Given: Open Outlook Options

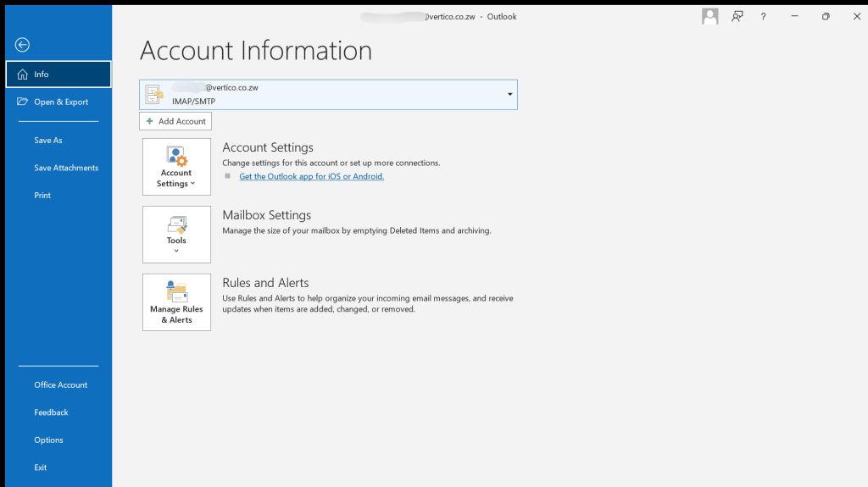Looking at the screenshot, I should coord(48,440).
